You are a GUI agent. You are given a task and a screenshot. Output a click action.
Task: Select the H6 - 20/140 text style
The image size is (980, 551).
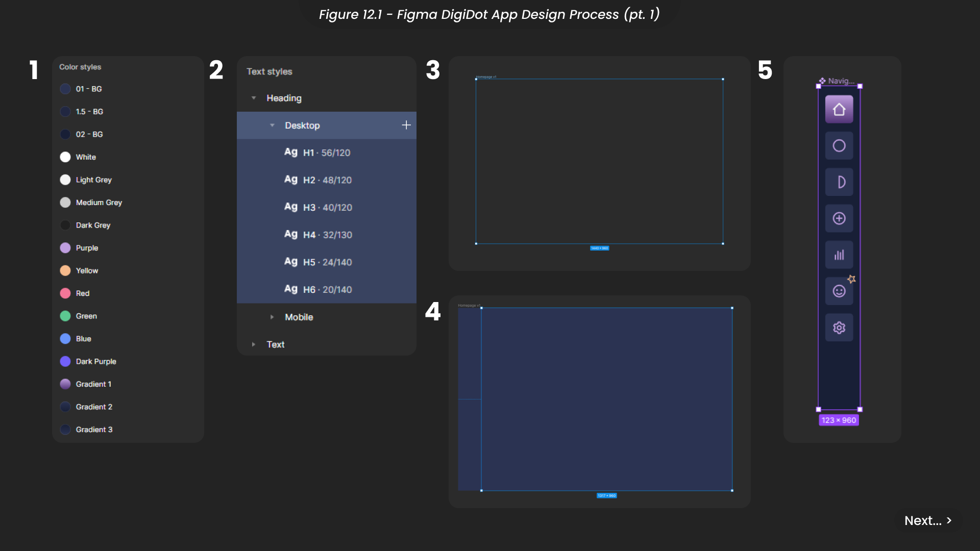pyautogui.click(x=327, y=290)
